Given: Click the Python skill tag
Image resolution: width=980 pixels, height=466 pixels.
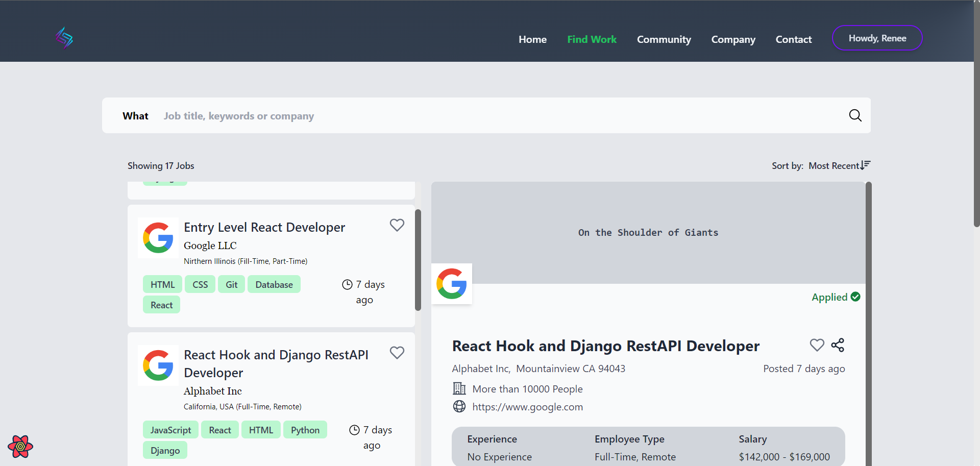Looking at the screenshot, I should (305, 430).
